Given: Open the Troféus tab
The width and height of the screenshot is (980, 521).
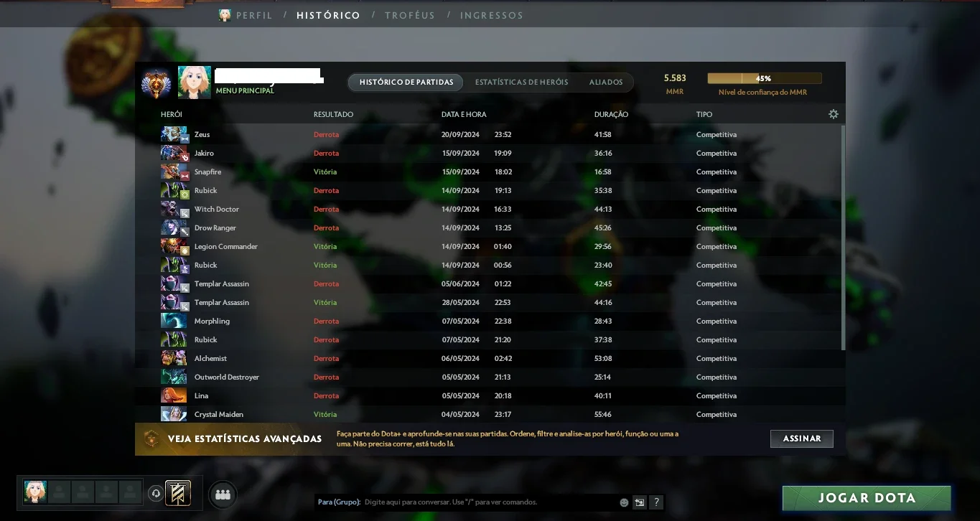Looking at the screenshot, I should pos(410,15).
